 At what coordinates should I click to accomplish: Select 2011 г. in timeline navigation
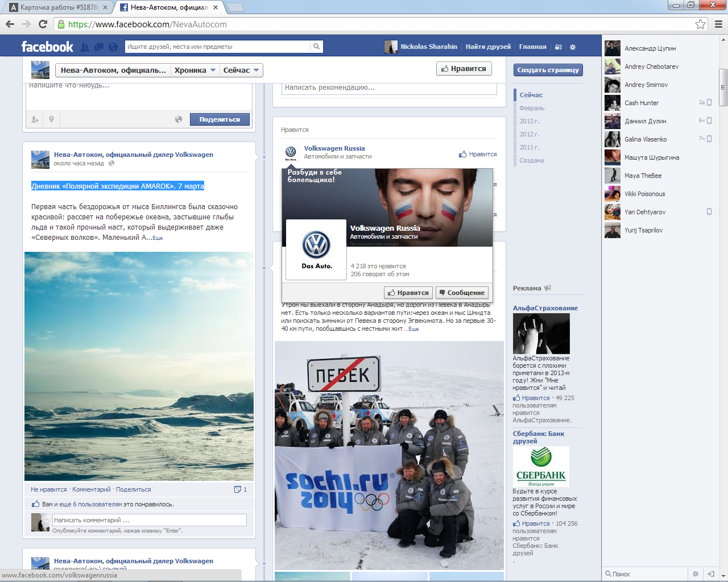click(x=530, y=147)
